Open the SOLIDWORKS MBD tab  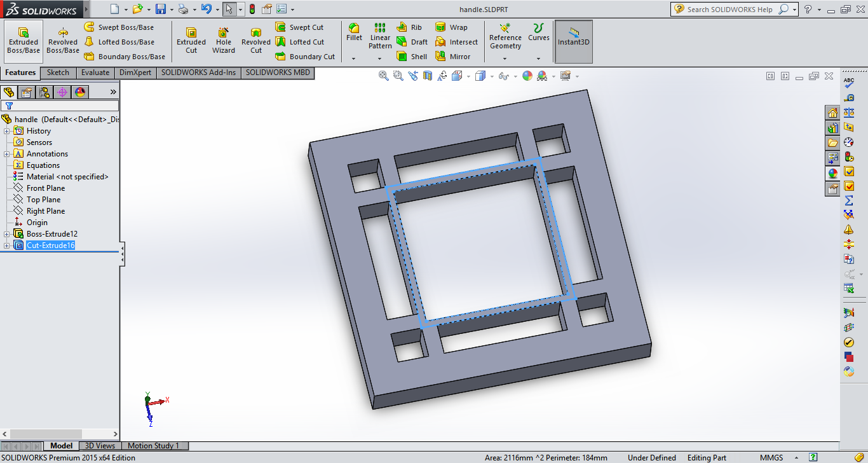[x=278, y=73]
